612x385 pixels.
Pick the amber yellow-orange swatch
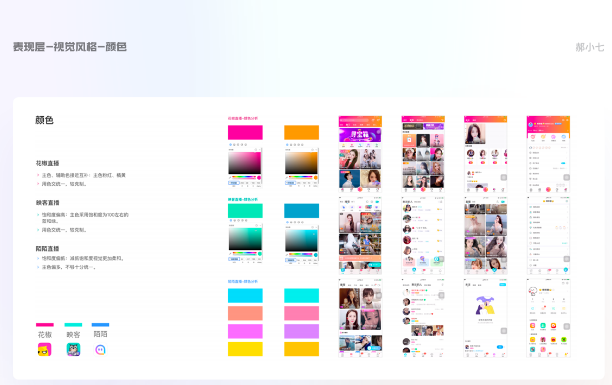[x=301, y=349]
